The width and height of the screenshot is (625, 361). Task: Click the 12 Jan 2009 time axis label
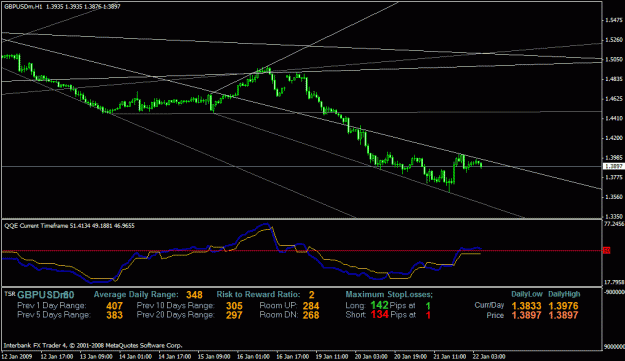coord(17,356)
